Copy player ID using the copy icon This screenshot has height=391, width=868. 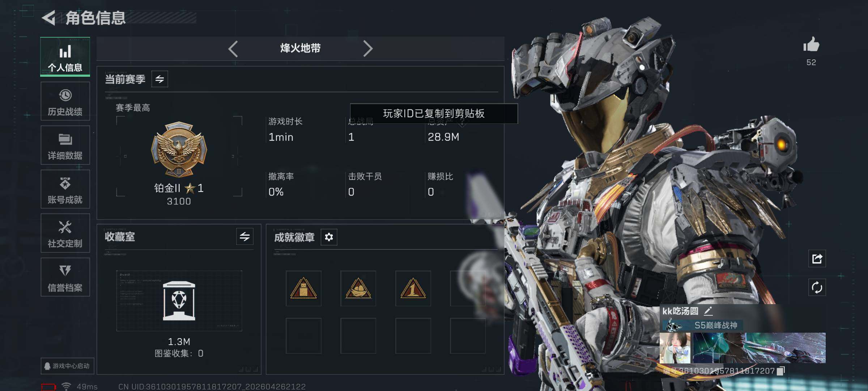click(781, 371)
